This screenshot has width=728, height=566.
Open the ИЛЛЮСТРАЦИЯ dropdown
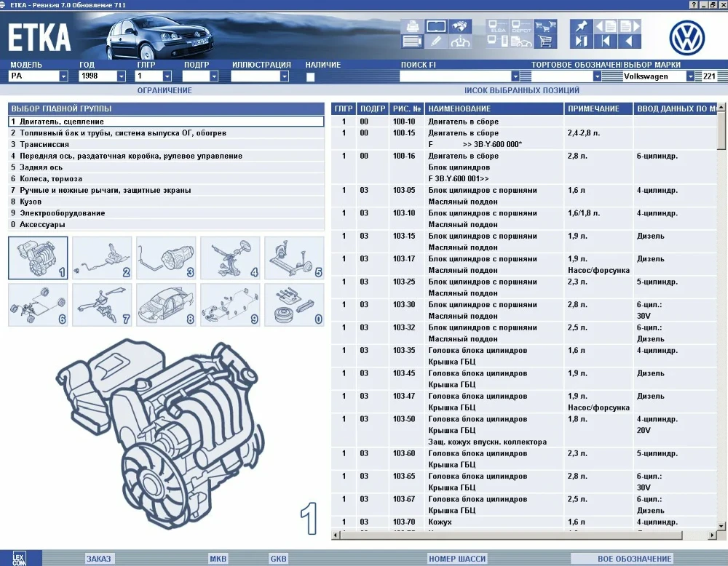tap(285, 76)
